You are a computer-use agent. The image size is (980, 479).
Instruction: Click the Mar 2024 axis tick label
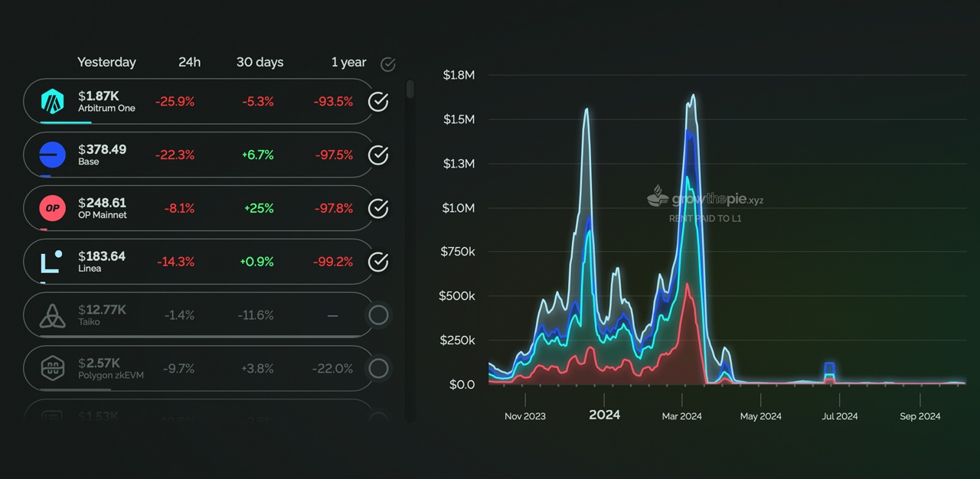681,415
